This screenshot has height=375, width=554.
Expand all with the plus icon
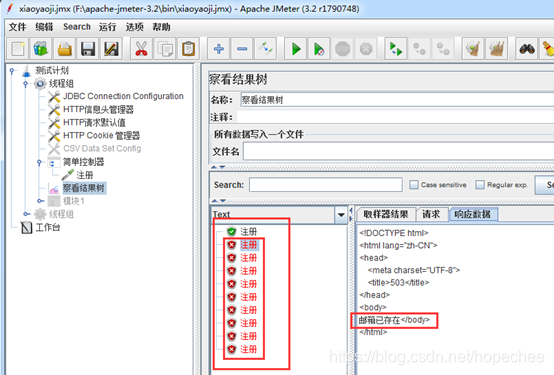(x=219, y=49)
